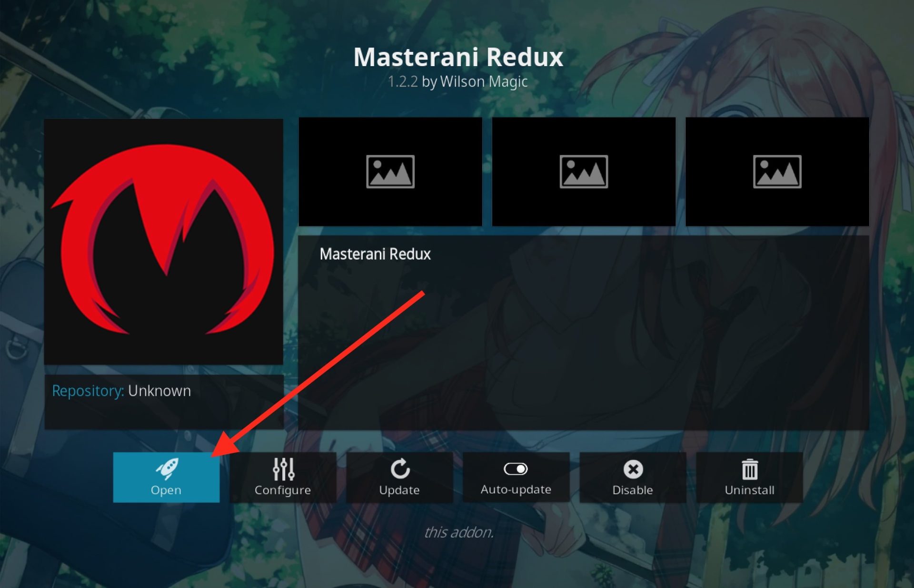Screen dimensions: 914x588
Task: Open the Masterani Redux addon
Action: click(166, 477)
